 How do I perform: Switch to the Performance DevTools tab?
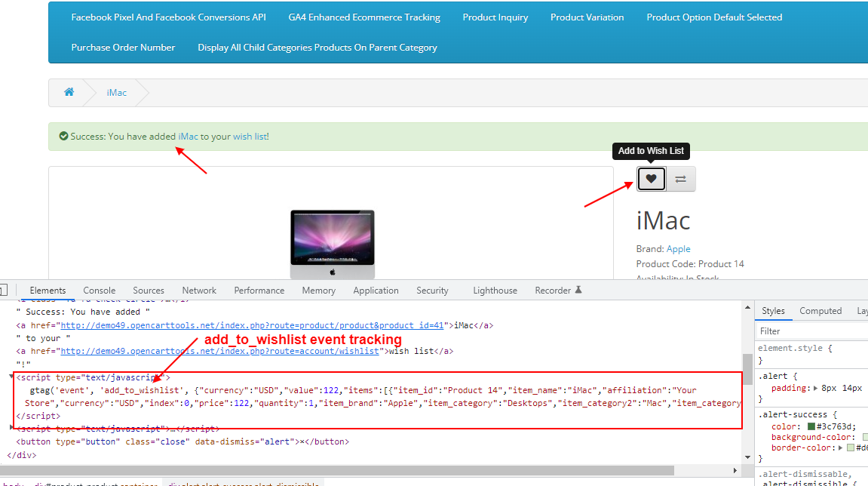(x=259, y=291)
